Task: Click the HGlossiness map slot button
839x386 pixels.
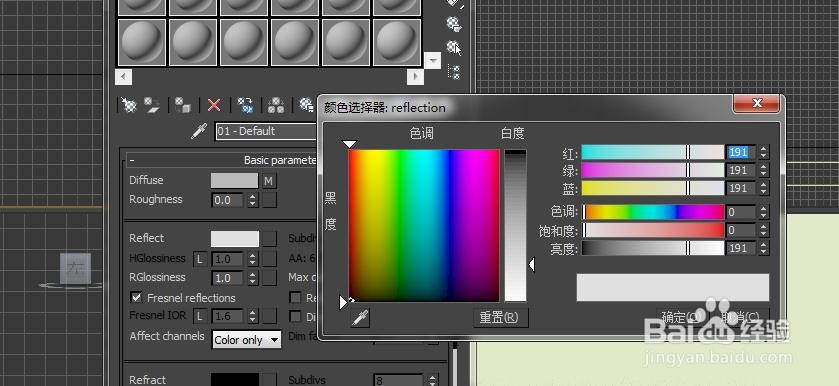Action: click(x=269, y=259)
